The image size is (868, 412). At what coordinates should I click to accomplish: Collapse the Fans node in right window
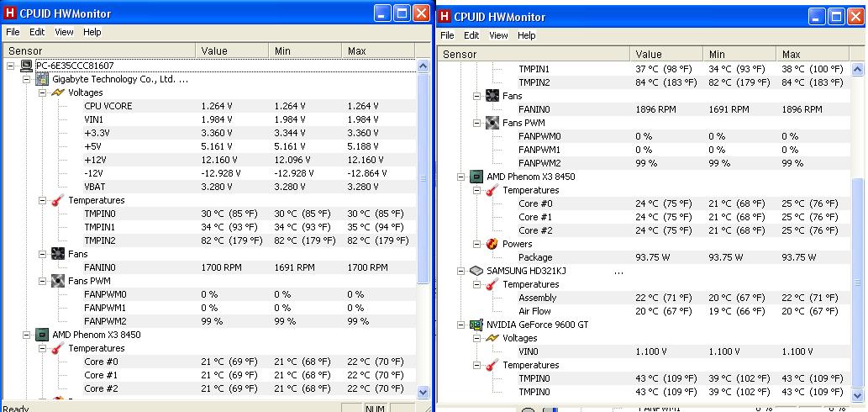(x=477, y=96)
